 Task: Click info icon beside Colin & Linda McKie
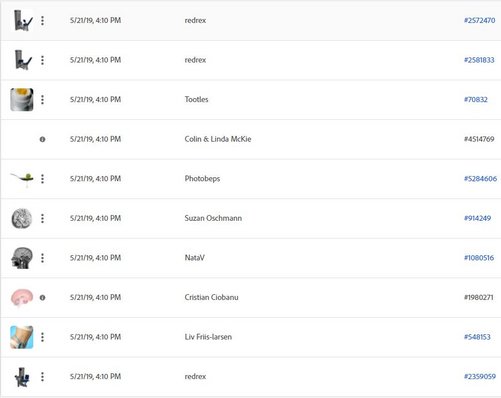click(42, 139)
